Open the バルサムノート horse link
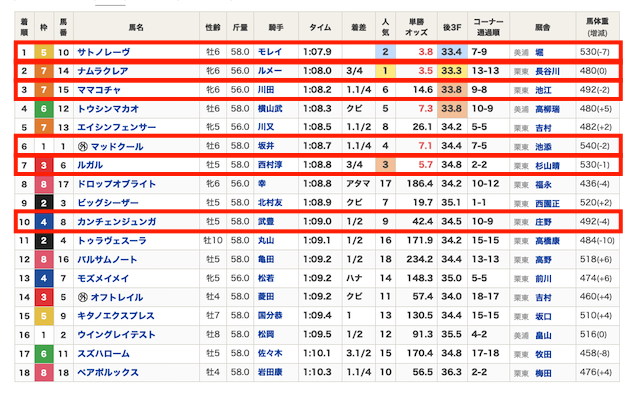This screenshot has width=640, height=394. tap(107, 260)
